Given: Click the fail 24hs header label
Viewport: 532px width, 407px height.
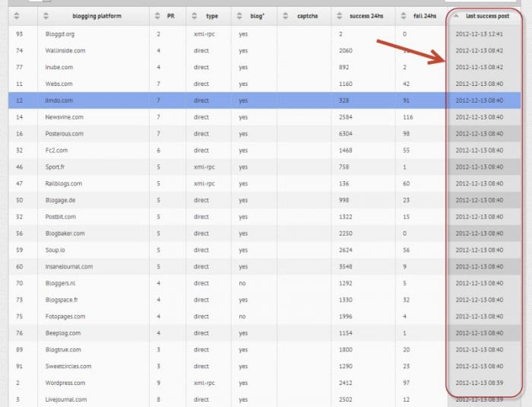Looking at the screenshot, I should [425, 16].
